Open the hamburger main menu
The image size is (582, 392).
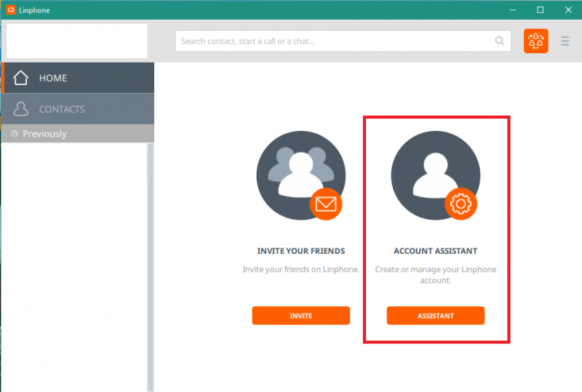pos(565,41)
